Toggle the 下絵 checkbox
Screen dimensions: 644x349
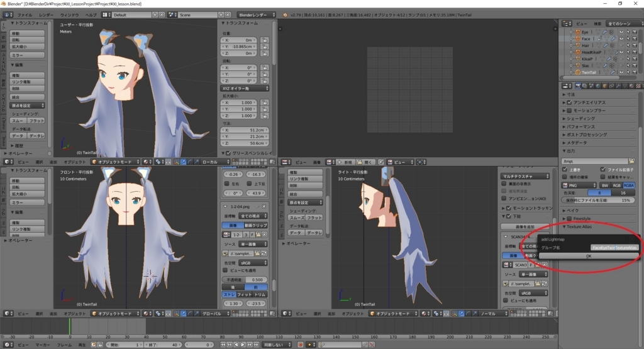[x=509, y=216]
